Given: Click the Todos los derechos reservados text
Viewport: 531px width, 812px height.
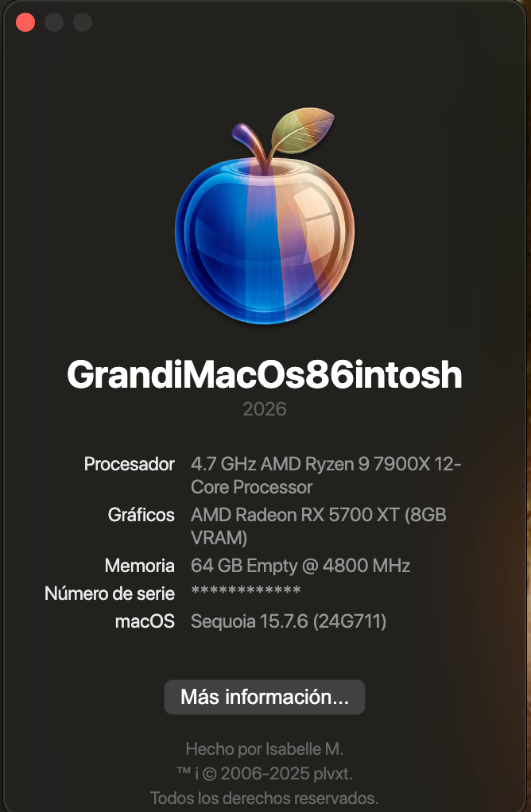Looking at the screenshot, I should point(264,798).
